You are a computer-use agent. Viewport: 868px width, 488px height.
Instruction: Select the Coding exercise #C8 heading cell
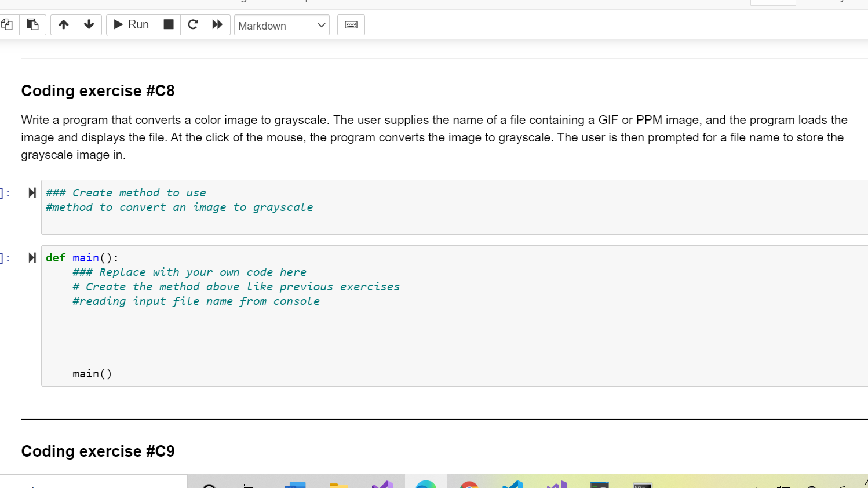click(x=98, y=90)
